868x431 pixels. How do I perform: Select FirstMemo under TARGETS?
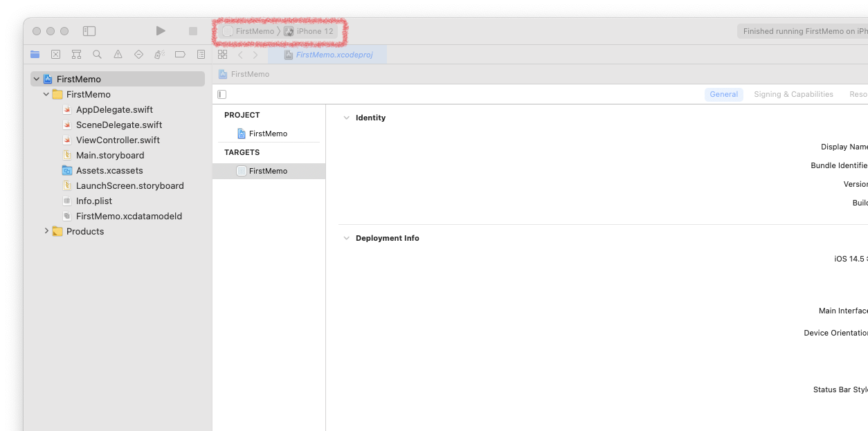[x=269, y=171]
